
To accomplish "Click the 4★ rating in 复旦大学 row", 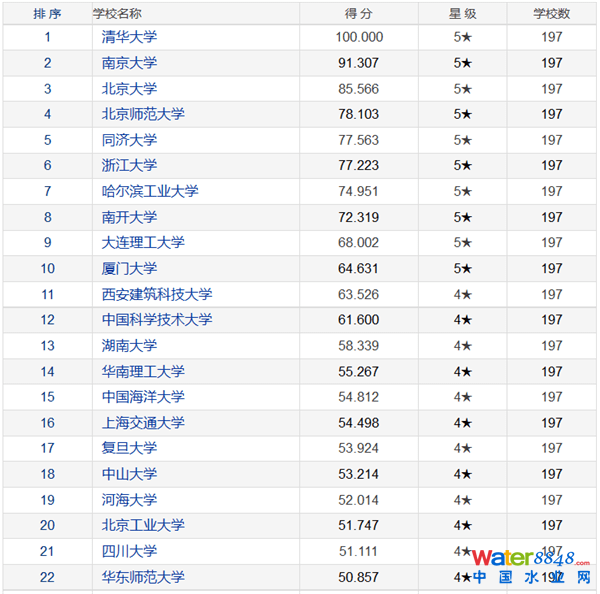I will (463, 448).
